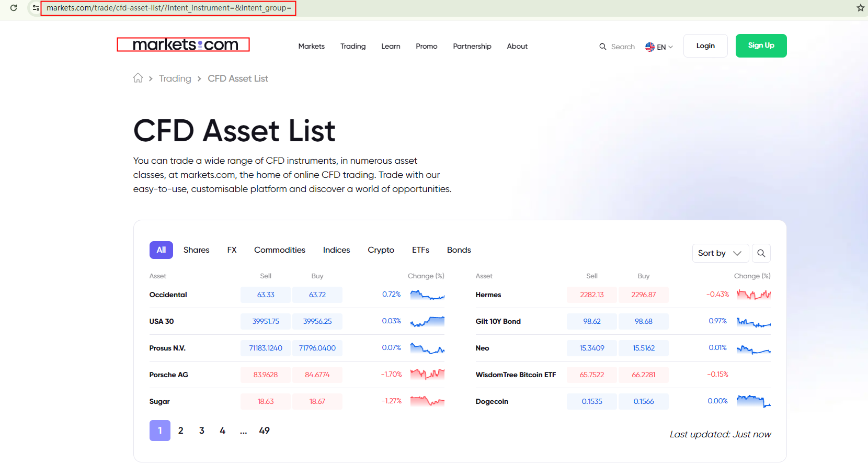Screen dimensions: 868x463
Task: Click the header Search magnifier icon
Action: click(603, 47)
